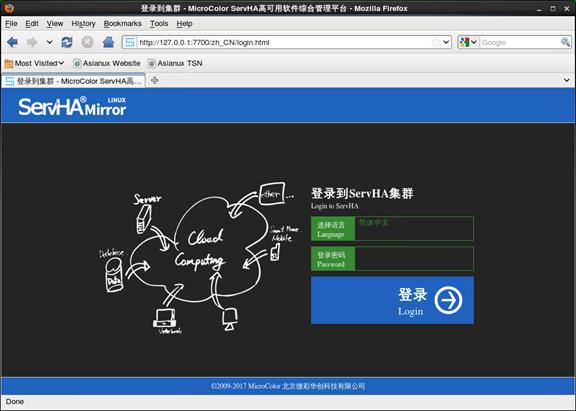
Task: Click the stop loading icon
Action: click(x=87, y=42)
